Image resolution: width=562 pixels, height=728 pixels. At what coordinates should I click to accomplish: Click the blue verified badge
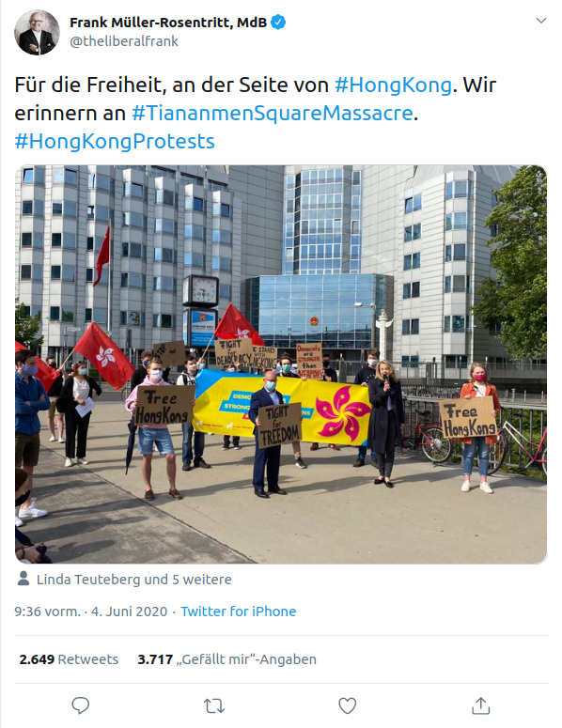click(x=278, y=23)
